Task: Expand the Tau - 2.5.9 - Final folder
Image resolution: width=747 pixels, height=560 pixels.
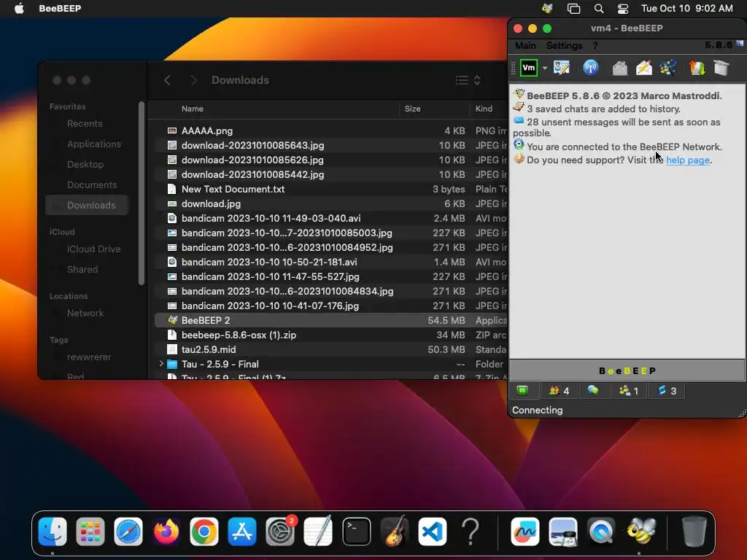Action: [161, 364]
